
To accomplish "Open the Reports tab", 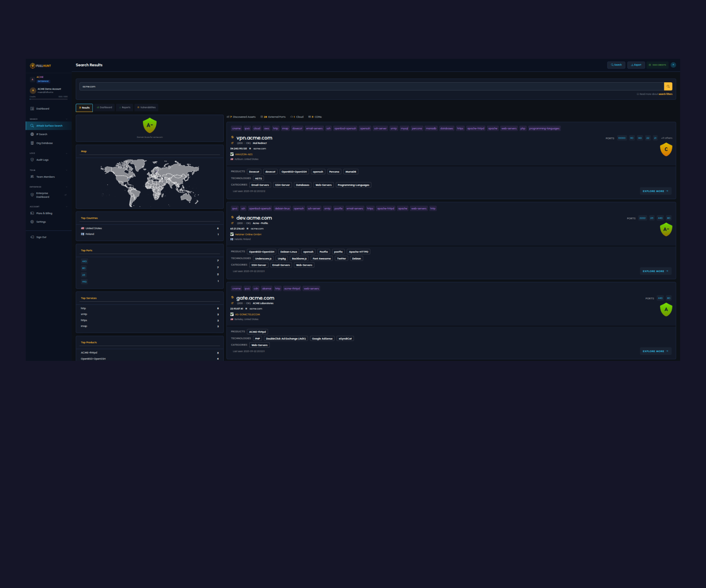I will pos(124,107).
